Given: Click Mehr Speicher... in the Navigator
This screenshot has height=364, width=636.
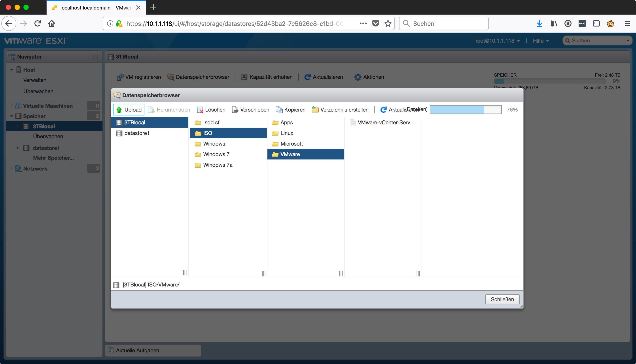Looking at the screenshot, I should coord(53,158).
